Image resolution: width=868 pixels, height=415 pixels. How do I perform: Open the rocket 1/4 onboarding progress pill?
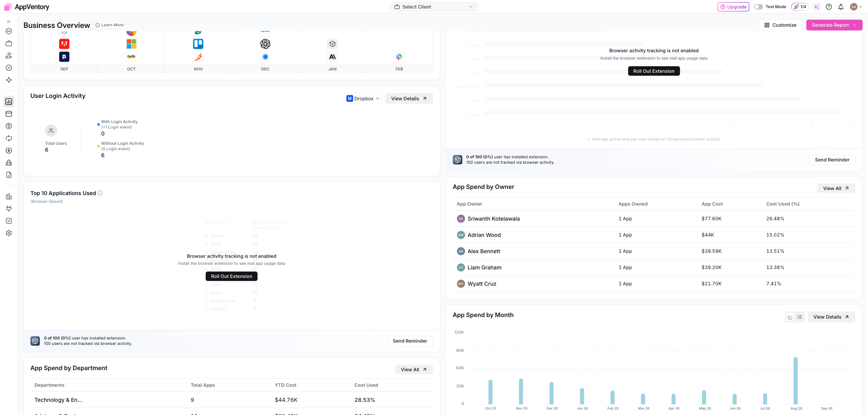click(x=800, y=7)
